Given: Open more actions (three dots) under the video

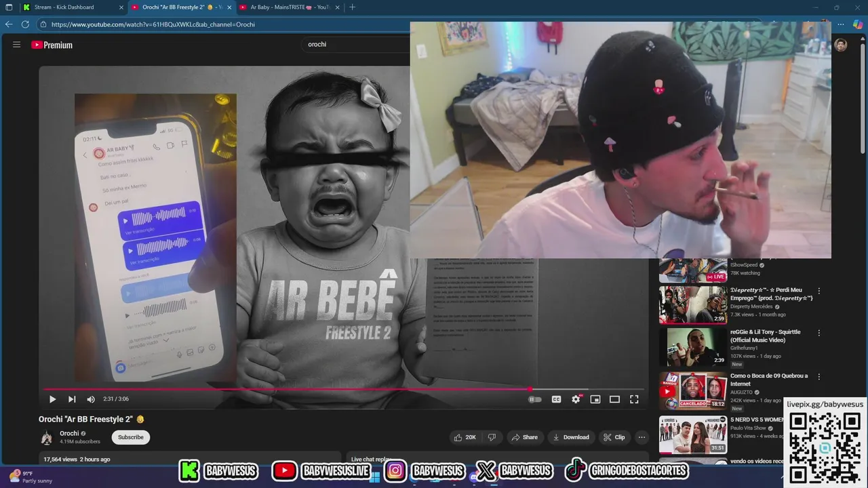Looking at the screenshot, I should click(642, 437).
